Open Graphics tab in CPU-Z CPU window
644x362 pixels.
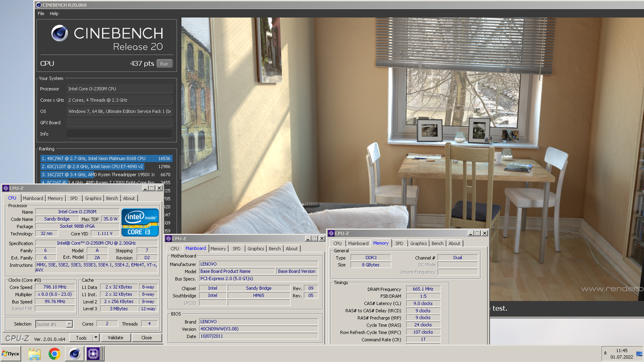point(93,198)
